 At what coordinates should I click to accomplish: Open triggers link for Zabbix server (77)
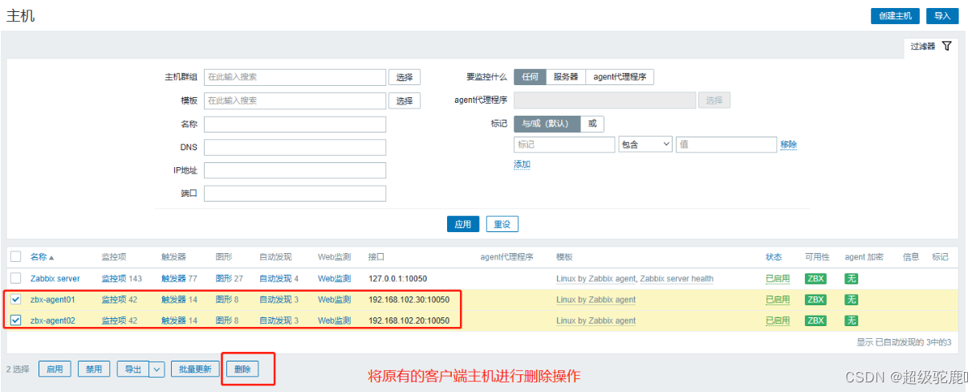(173, 279)
